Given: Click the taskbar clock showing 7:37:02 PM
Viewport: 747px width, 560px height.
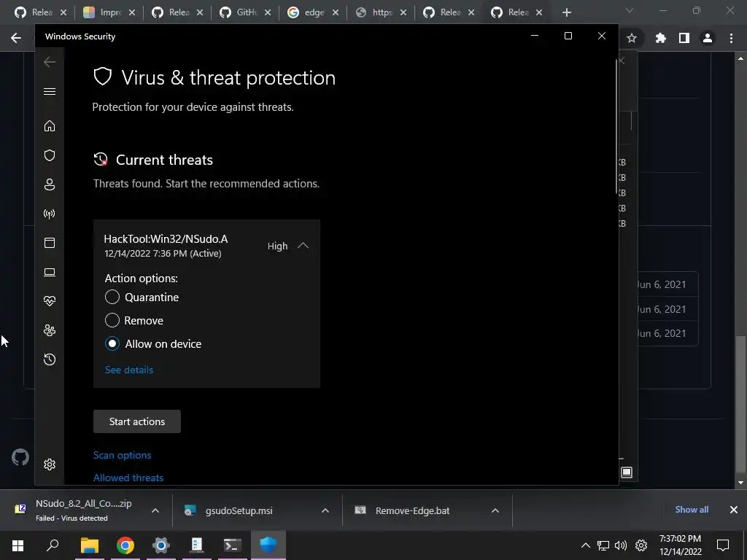Looking at the screenshot, I should pyautogui.click(x=681, y=545).
